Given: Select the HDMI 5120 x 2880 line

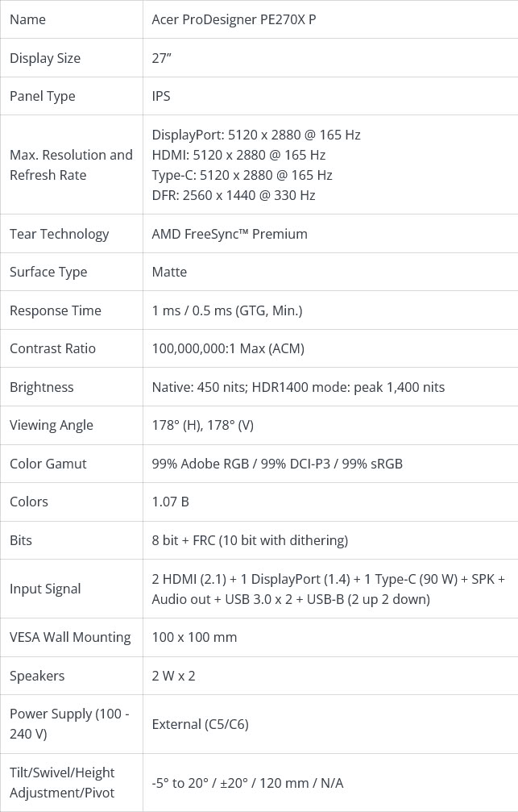Looking at the screenshot, I should (x=238, y=155).
